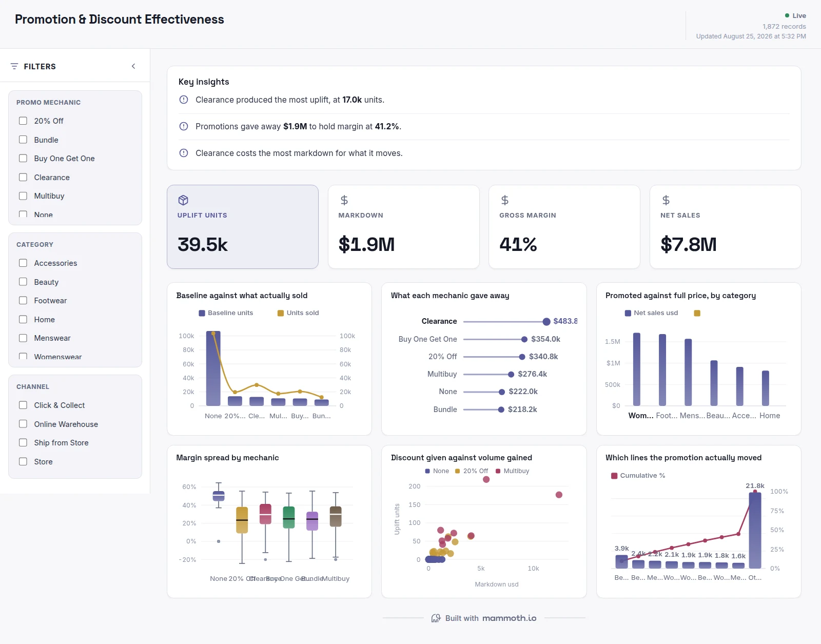Screen dimensions: 821x644
Task: Click the CATEGORY filter heading
Action: click(x=35, y=244)
